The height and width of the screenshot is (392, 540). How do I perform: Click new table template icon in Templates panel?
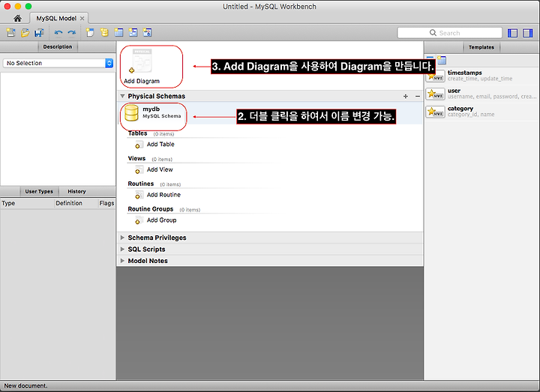tap(442, 60)
